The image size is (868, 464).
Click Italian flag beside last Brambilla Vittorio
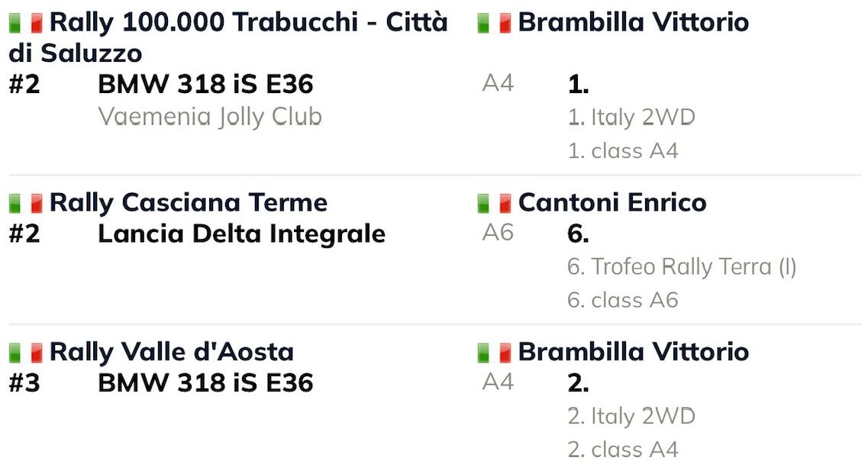pos(495,353)
